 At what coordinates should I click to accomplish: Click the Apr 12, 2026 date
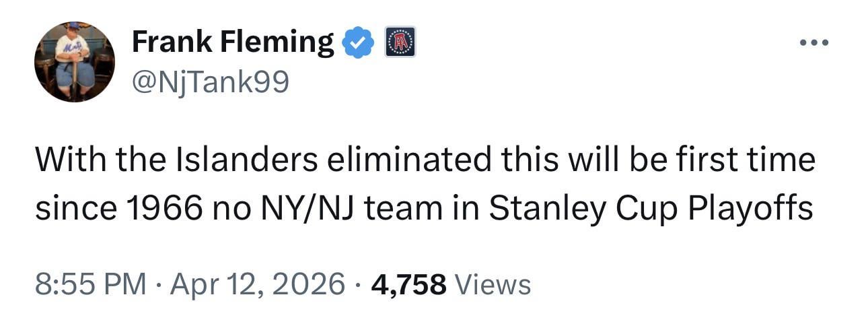258,284
